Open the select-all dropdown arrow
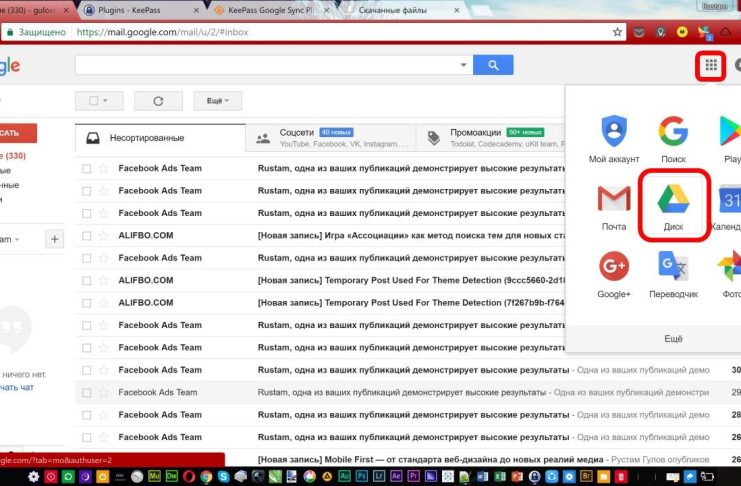Image resolution: width=741 pixels, height=486 pixels. [x=105, y=101]
